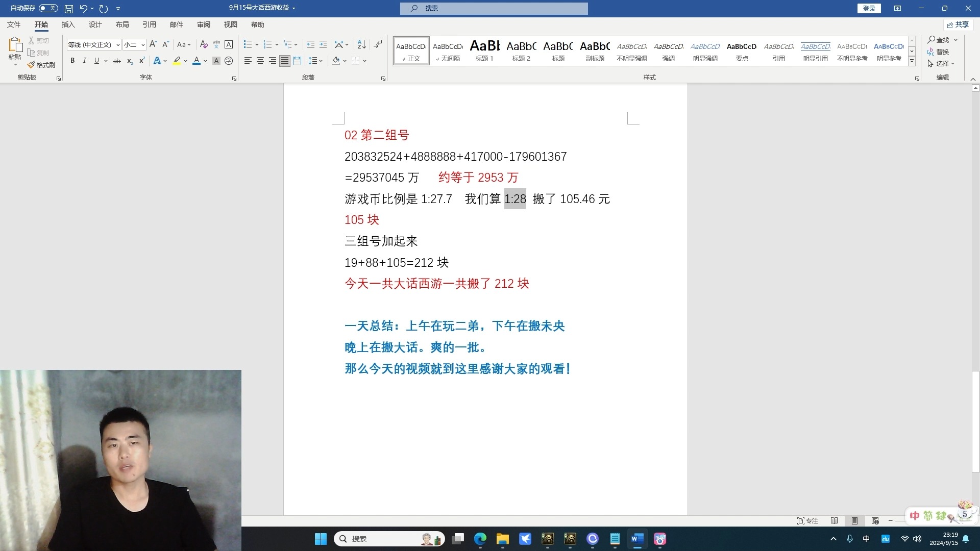Apply paragraph shading paint bucket color

336,61
